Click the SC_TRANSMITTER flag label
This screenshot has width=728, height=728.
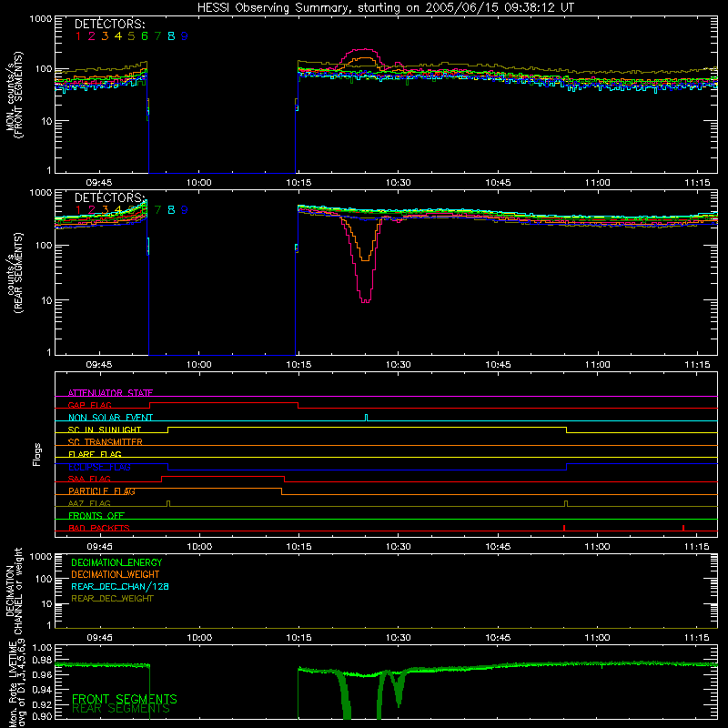pyautogui.click(x=105, y=441)
